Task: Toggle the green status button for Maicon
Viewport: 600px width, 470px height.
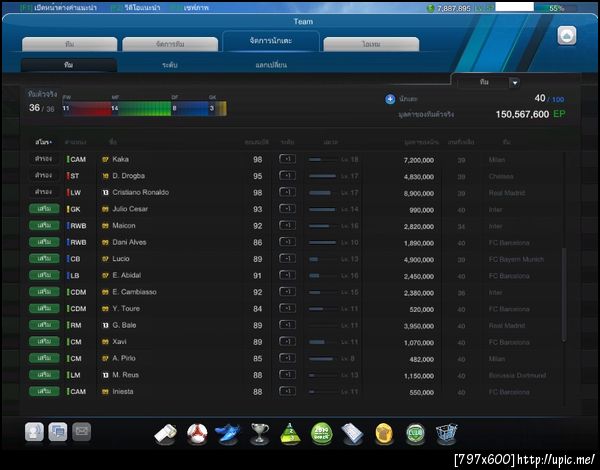Action: pyautogui.click(x=44, y=225)
